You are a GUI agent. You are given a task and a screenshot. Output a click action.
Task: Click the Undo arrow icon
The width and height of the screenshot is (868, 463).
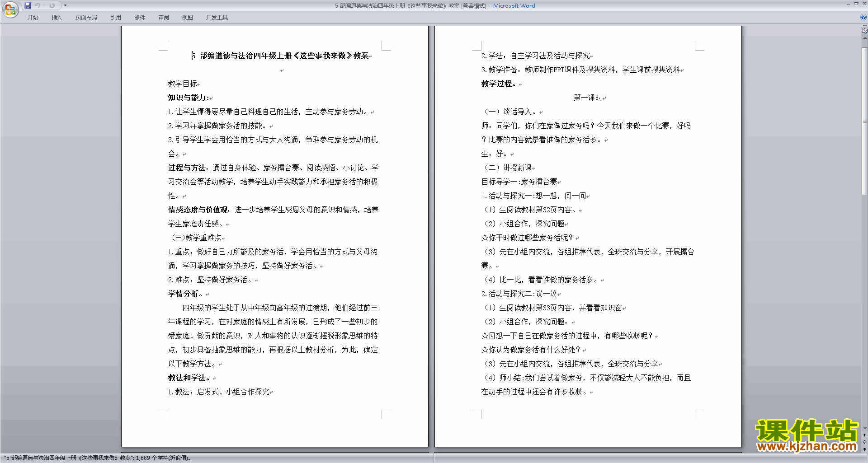pos(38,5)
